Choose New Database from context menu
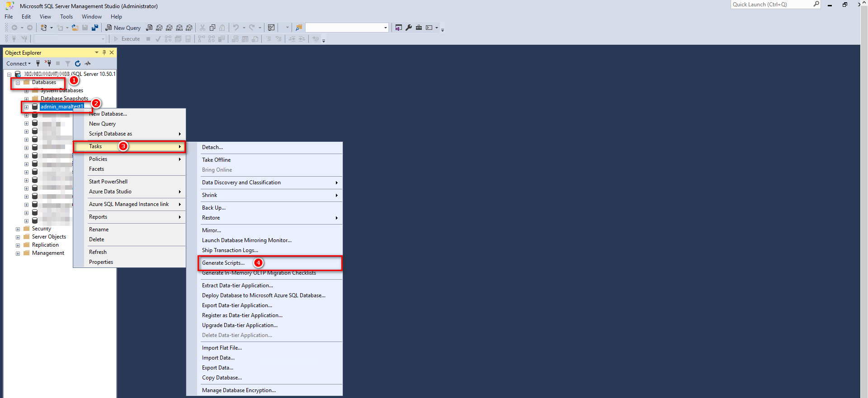Image resolution: width=868 pixels, height=398 pixels. click(129, 114)
